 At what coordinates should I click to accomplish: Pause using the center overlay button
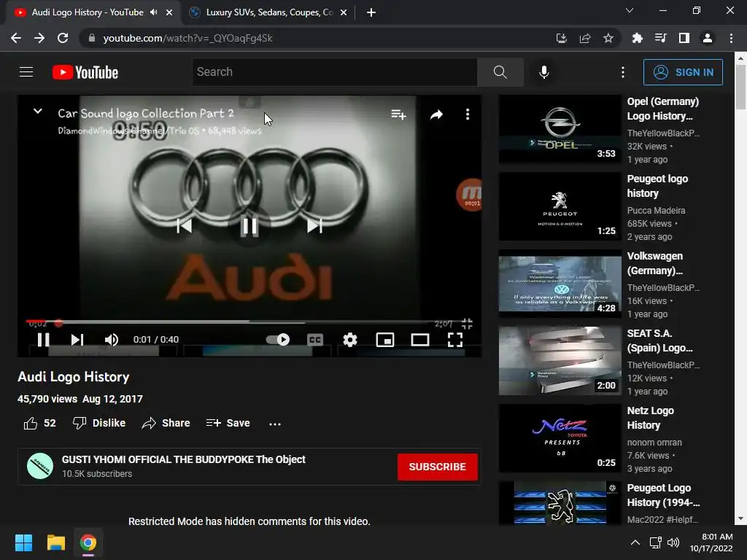[249, 226]
